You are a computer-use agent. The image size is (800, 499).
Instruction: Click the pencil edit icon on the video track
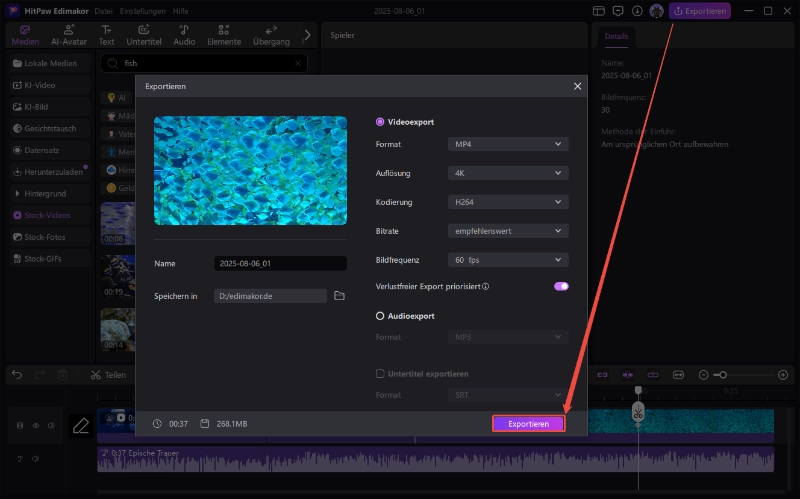[81, 425]
